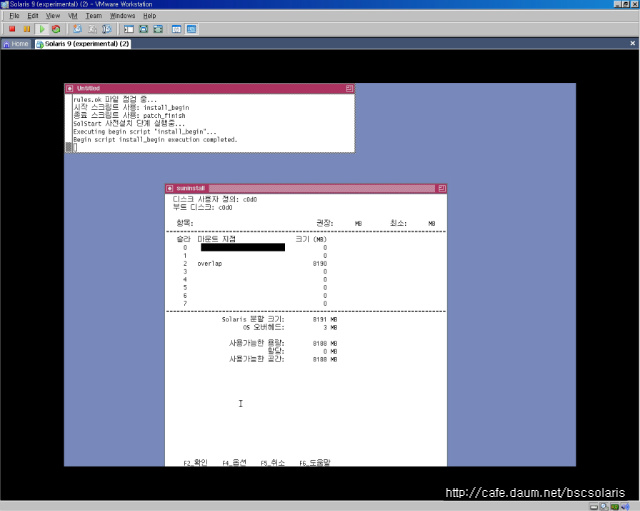Open the File menu
Viewport: 640px width, 511px height.
tap(14, 16)
